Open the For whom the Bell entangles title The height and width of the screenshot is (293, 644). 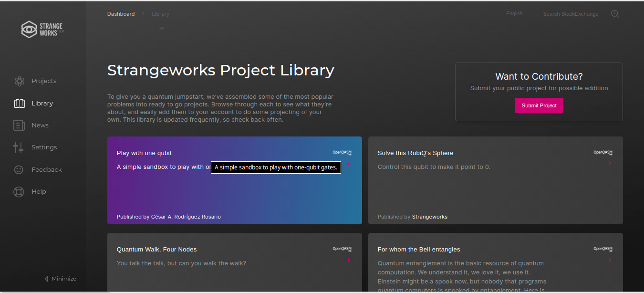point(419,250)
